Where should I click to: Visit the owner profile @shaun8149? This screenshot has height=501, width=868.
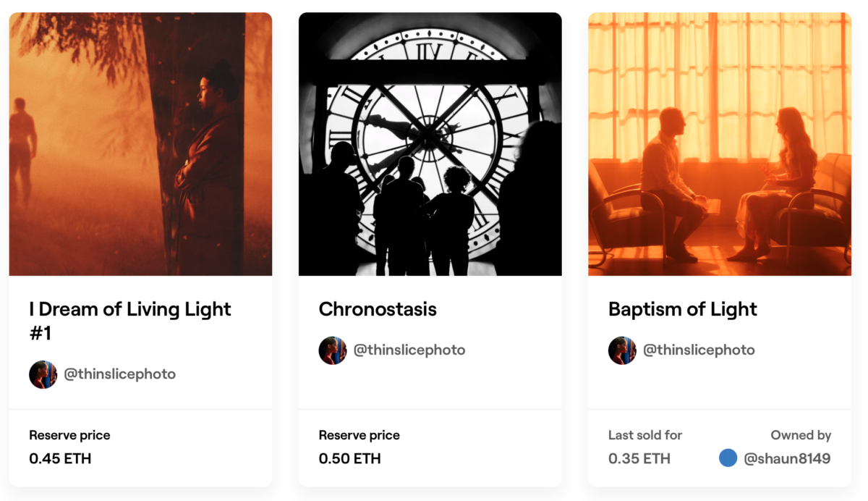tap(787, 458)
